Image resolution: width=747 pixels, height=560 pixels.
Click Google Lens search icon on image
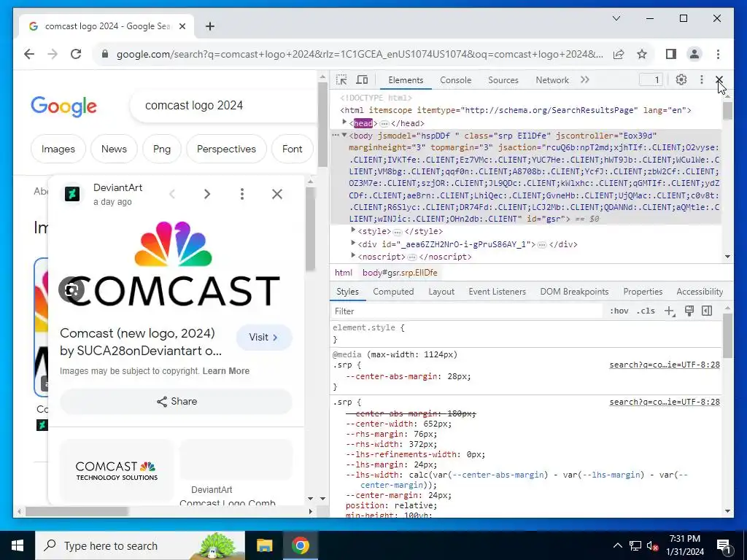coord(71,289)
